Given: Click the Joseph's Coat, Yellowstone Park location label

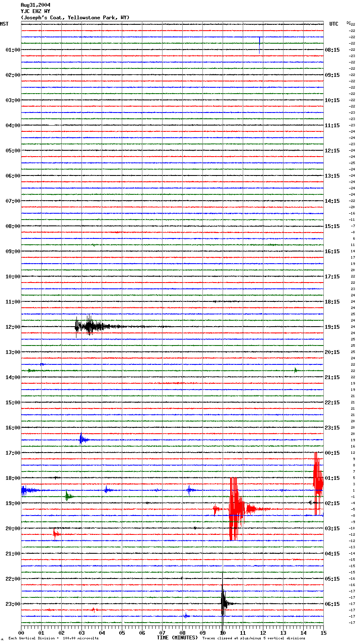Looking at the screenshot, I should [75, 18].
